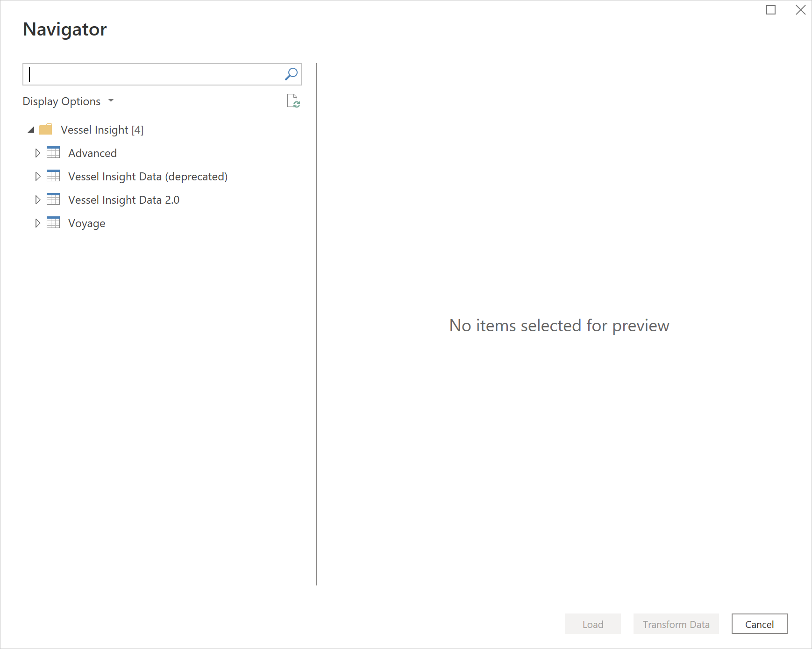812x649 pixels.
Task: Expand the Voyage node
Action: tap(38, 223)
